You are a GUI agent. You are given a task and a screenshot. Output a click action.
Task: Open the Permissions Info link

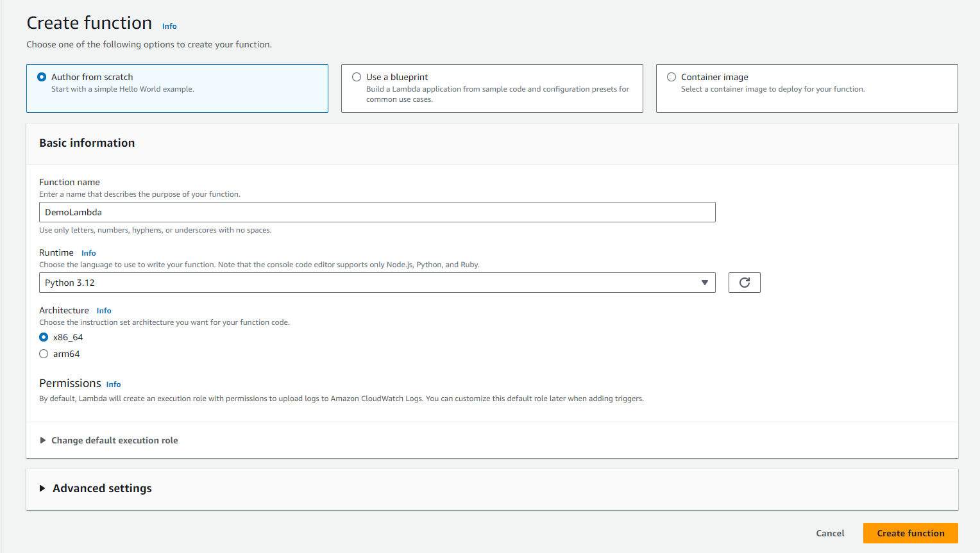[114, 384]
